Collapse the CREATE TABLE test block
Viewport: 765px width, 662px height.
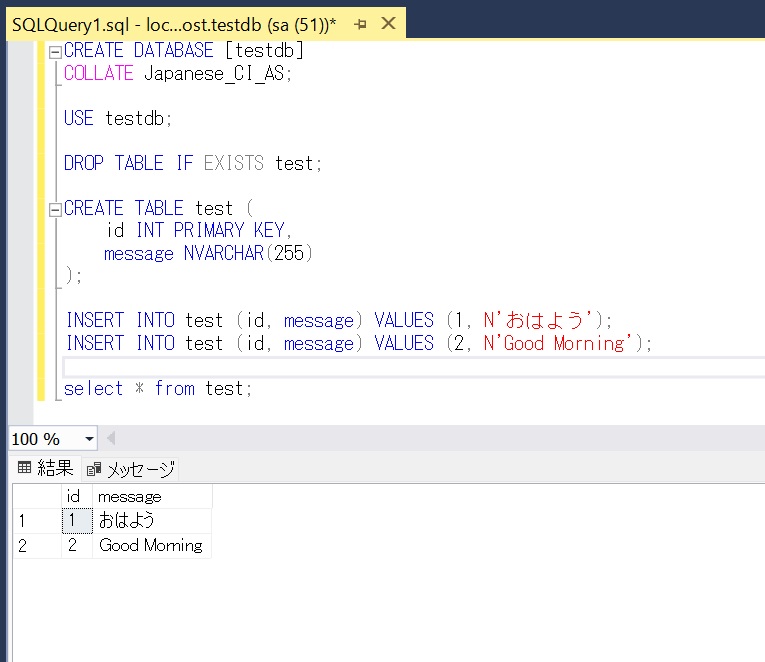[x=55, y=210]
